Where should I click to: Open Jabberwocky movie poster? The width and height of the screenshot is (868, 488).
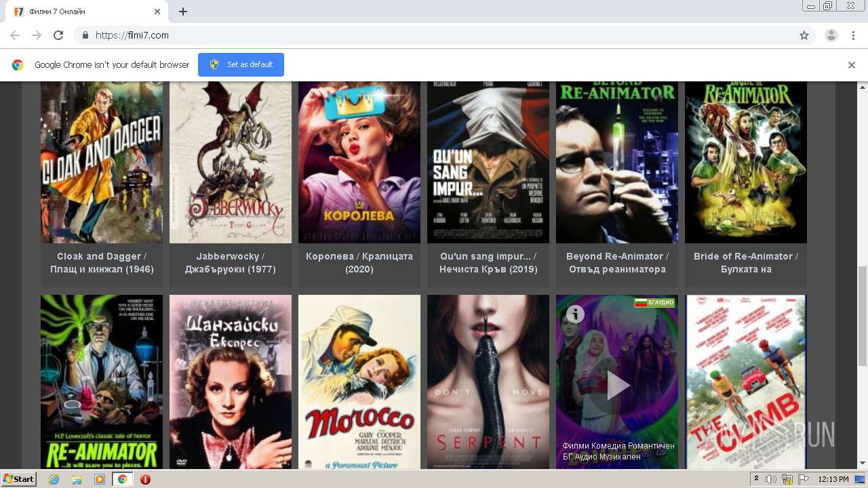click(x=231, y=162)
